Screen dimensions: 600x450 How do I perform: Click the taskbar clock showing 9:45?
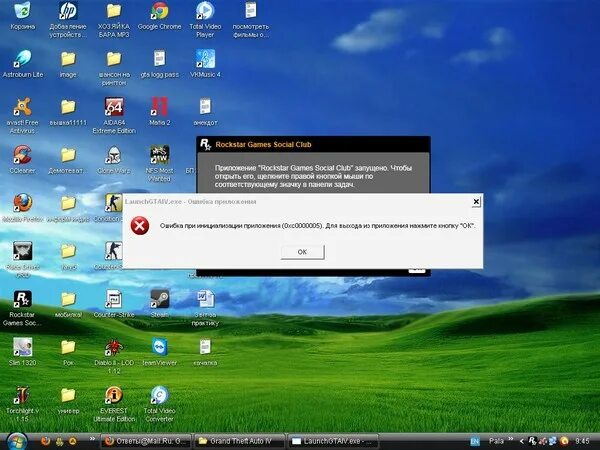582,441
